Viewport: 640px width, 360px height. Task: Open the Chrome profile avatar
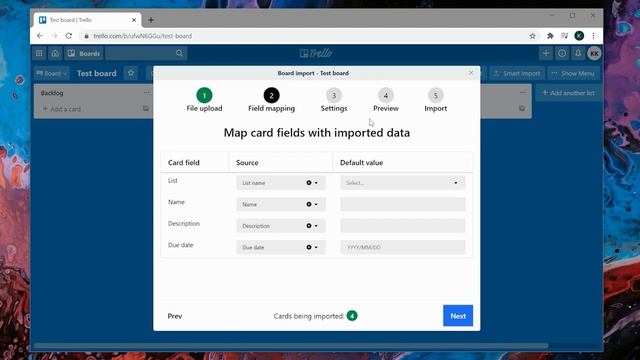(x=579, y=36)
